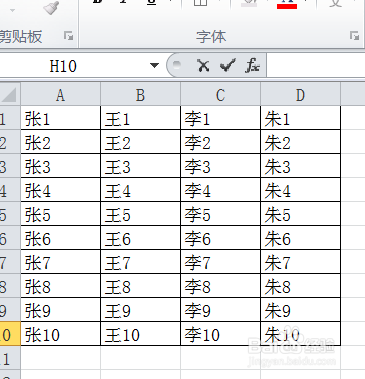This screenshot has height=379, width=365.
Task: Select column B header
Action: [140, 95]
